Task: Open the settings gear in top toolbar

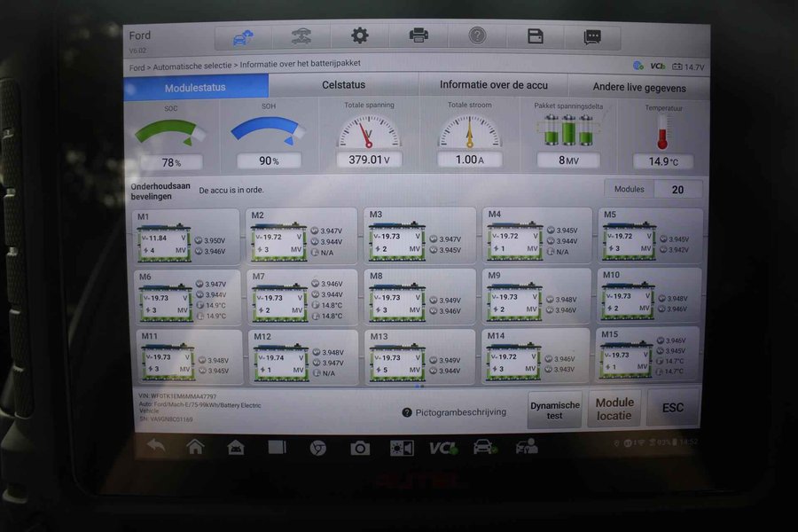Action: point(359,36)
